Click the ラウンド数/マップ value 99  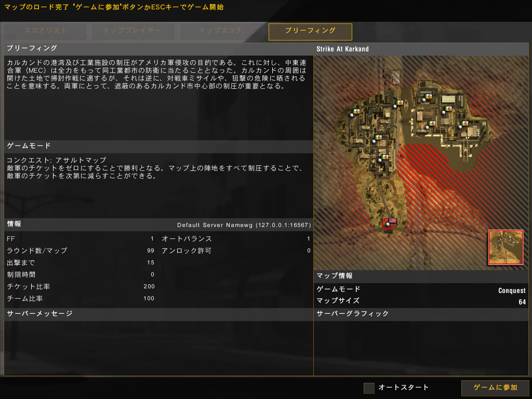151,251
